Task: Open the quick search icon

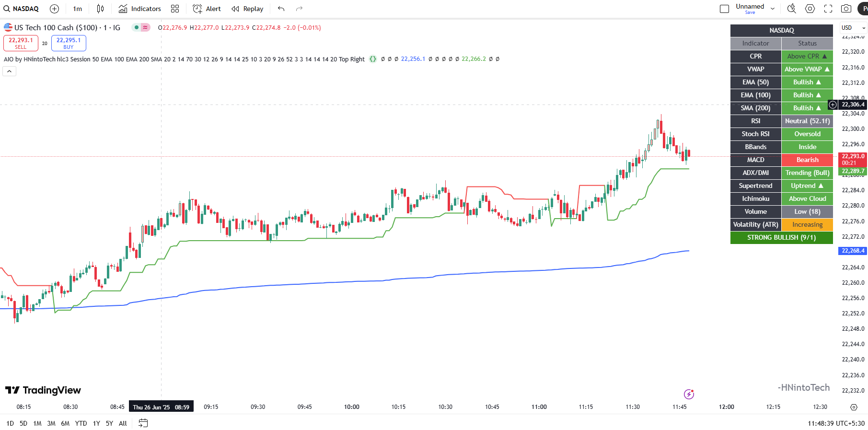Action: (x=791, y=9)
